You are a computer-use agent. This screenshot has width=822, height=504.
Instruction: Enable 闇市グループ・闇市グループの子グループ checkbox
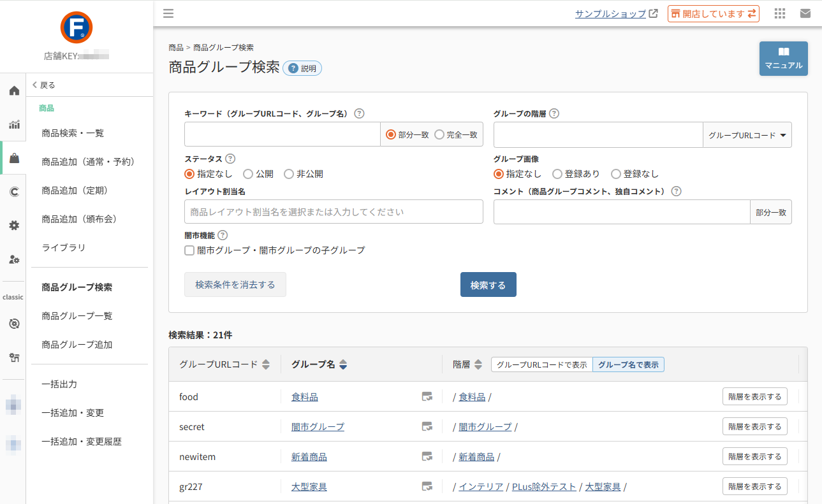pos(189,250)
